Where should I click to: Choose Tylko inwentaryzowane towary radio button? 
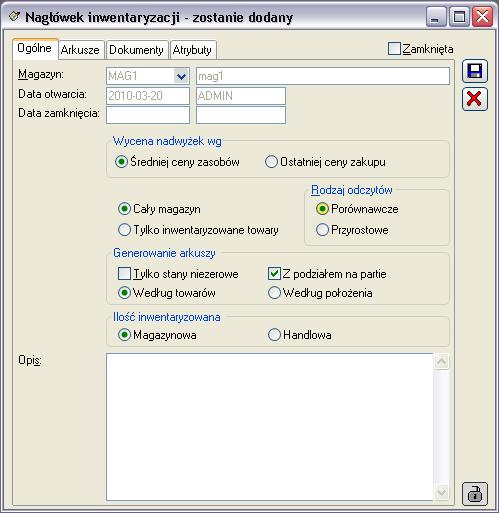[x=124, y=230]
